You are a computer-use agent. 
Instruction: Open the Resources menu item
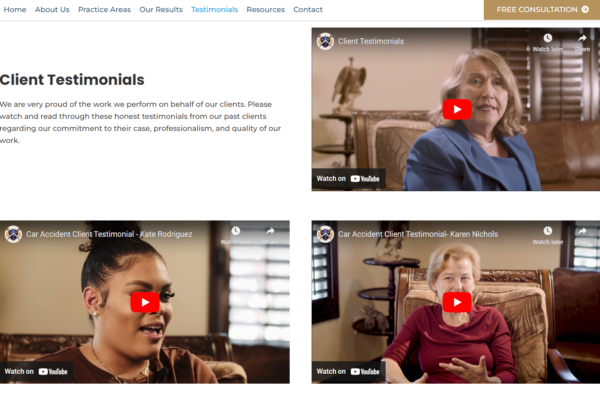pos(266,10)
